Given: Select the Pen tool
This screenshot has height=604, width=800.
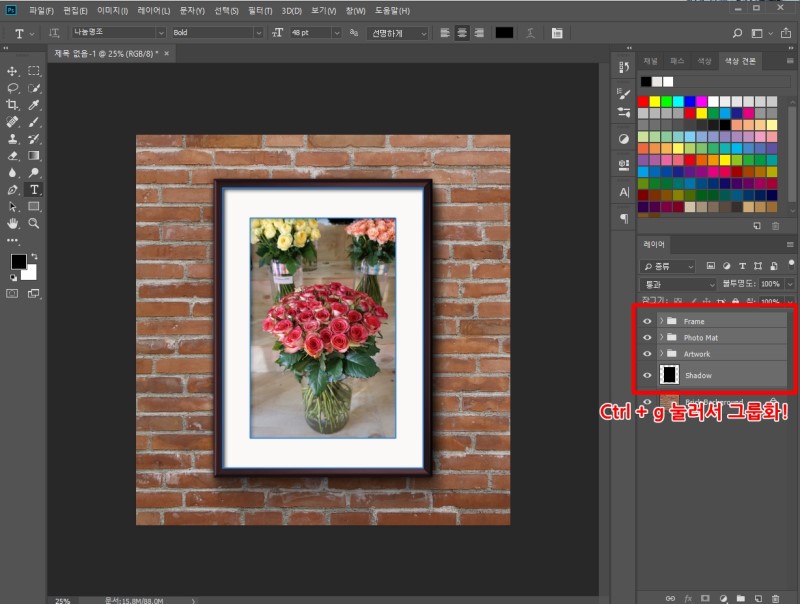Looking at the screenshot, I should point(13,190).
